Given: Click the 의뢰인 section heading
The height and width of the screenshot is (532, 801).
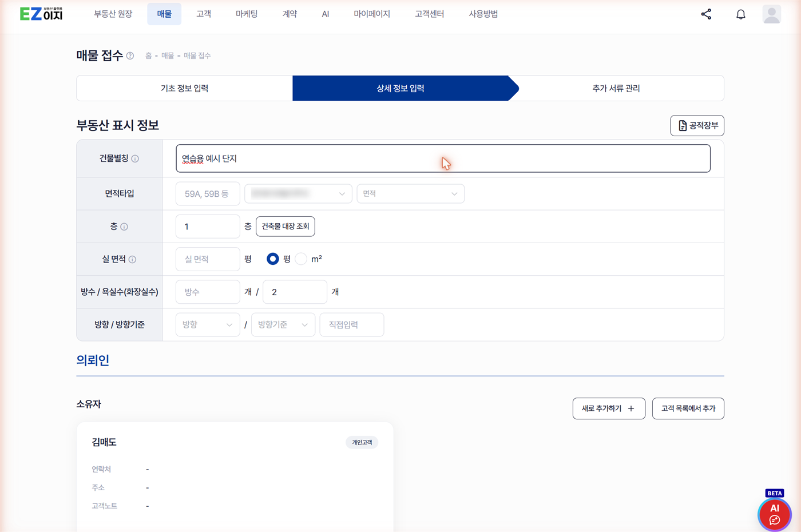Looking at the screenshot, I should pos(93,360).
